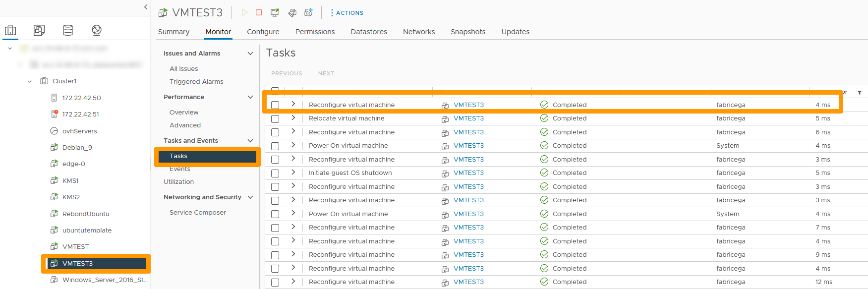868x289 pixels.
Task: Switch to VMs and Templates inventory icon
Action: (39, 30)
